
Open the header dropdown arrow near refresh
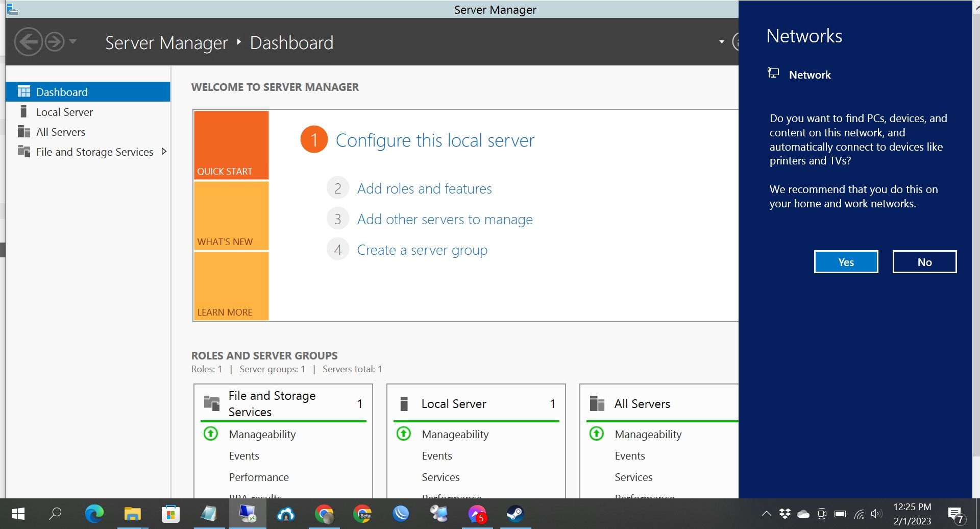tap(721, 42)
